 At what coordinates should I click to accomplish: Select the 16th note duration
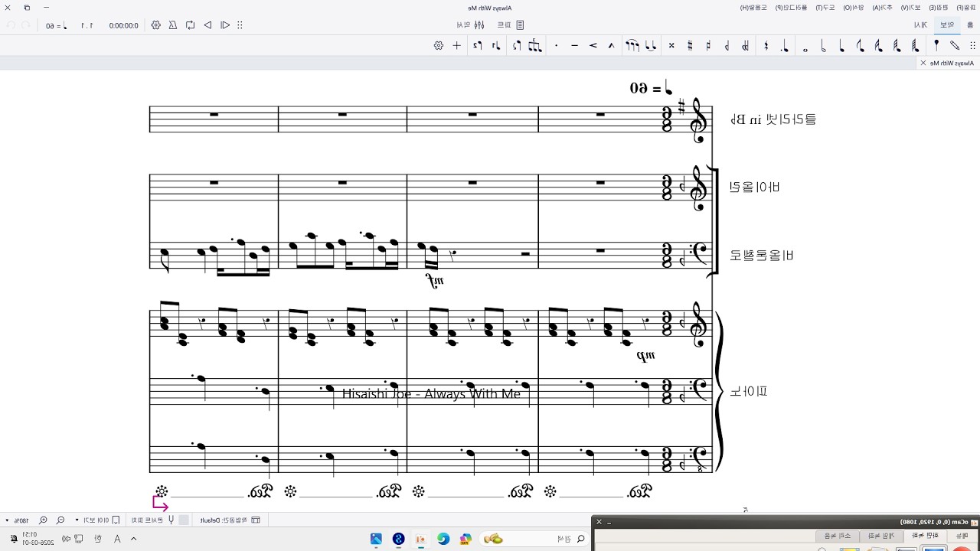click(x=878, y=45)
